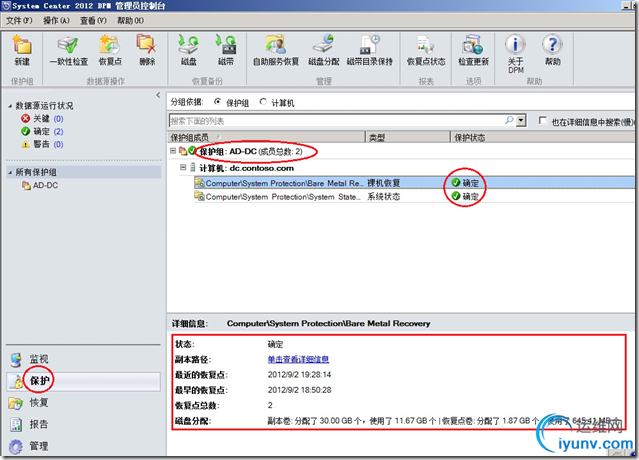
Task: Select the Bare Metal Recovery row
Action: tap(414, 183)
